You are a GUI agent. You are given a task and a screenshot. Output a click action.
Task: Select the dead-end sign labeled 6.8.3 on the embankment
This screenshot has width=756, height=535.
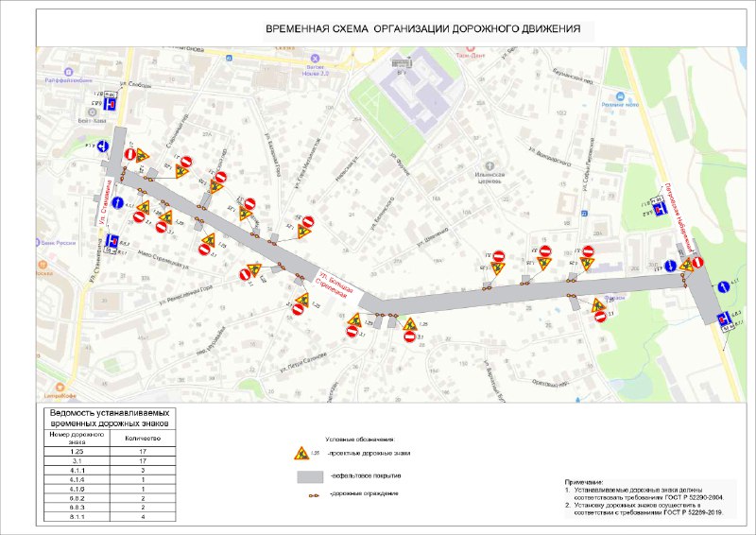[722, 319]
